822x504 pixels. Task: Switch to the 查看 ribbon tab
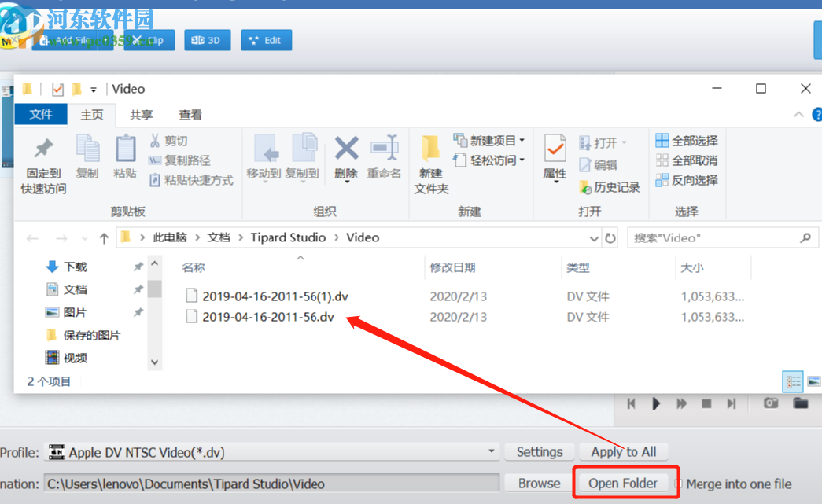coord(189,114)
